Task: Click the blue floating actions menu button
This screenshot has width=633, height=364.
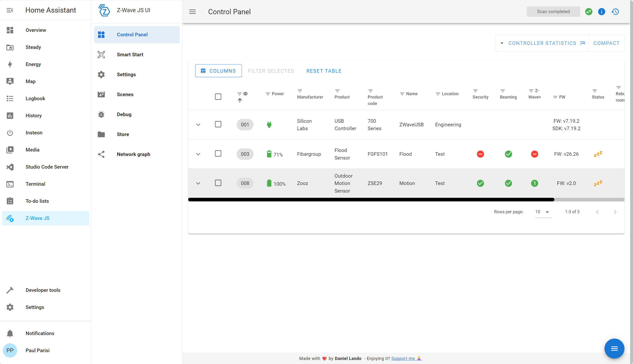Action: 614,349
